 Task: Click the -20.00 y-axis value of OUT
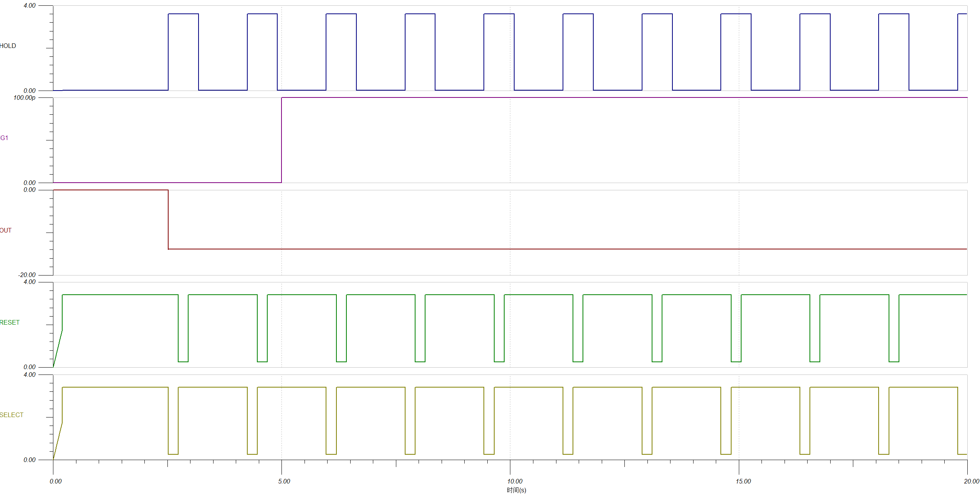27,275
